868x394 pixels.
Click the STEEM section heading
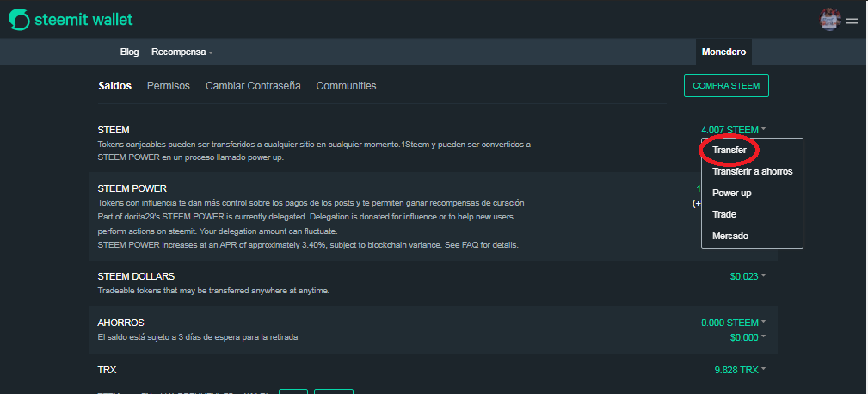point(114,130)
